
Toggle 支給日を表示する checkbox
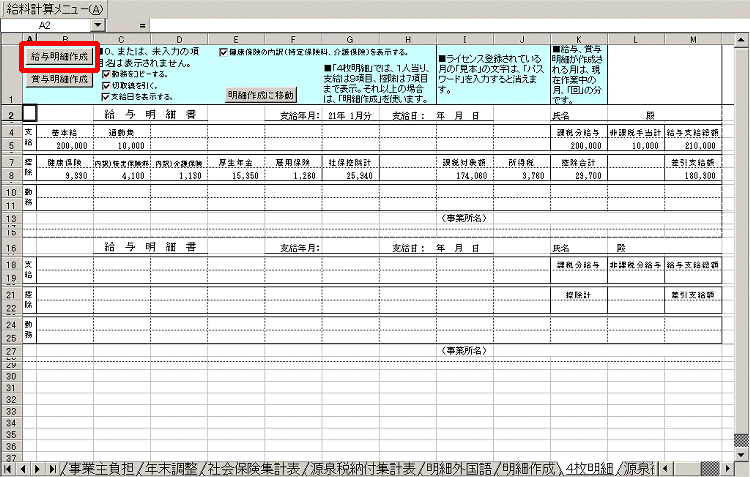click(107, 97)
